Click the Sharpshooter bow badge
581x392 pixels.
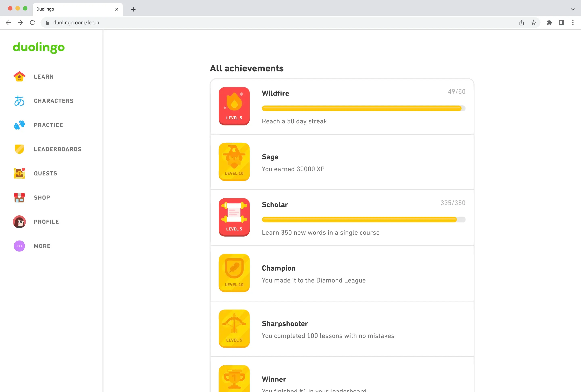pos(234,328)
